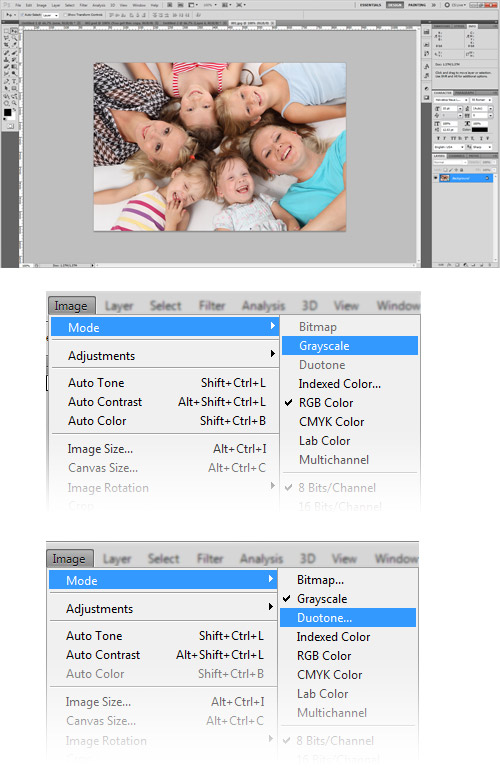Click the Quick Mask mode icon

[10, 126]
